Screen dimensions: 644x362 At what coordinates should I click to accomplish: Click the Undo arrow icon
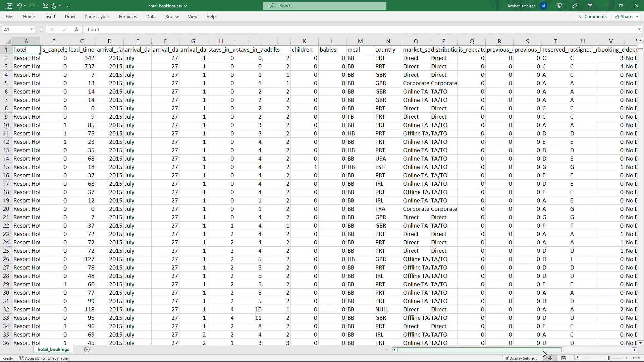pyautogui.click(x=19, y=6)
